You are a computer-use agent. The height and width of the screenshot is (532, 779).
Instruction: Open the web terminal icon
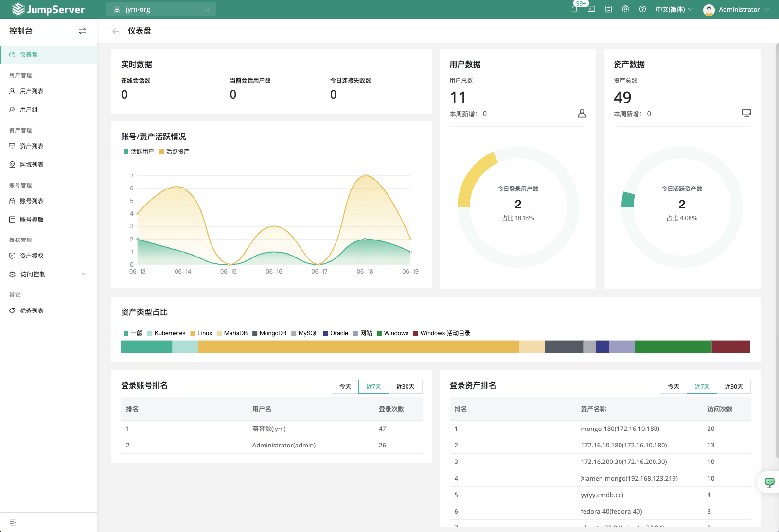tap(591, 9)
